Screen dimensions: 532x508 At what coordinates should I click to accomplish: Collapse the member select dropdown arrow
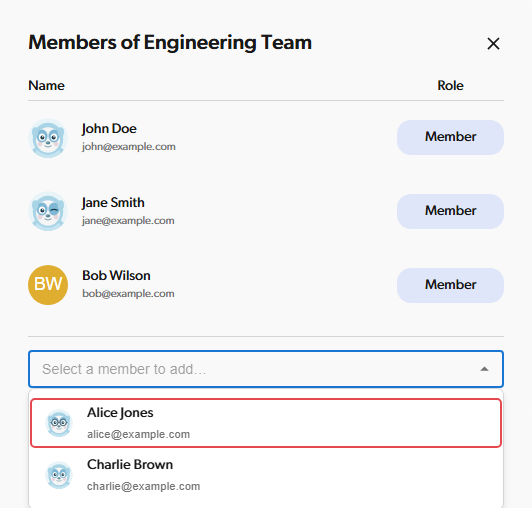point(484,369)
